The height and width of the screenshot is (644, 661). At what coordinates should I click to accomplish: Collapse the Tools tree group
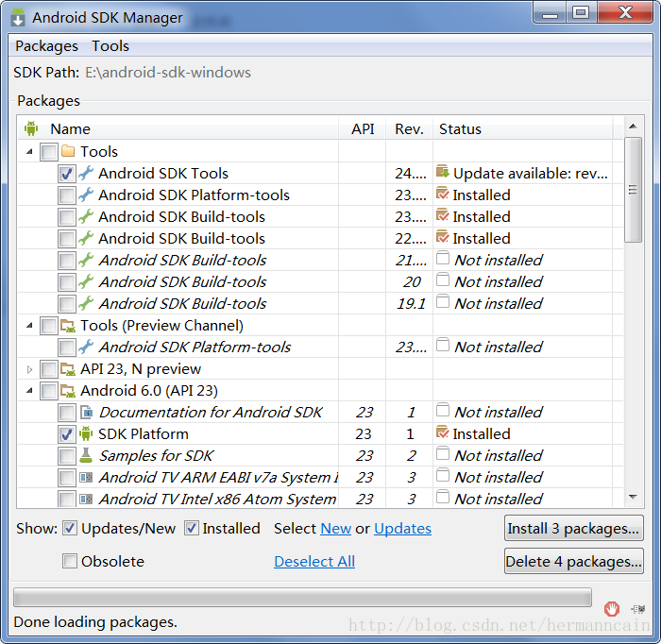[x=29, y=152]
